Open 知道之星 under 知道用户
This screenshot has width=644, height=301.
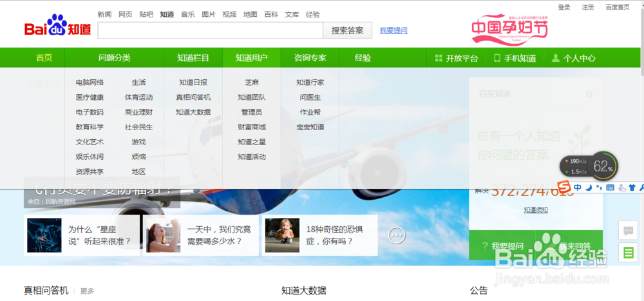(252, 142)
